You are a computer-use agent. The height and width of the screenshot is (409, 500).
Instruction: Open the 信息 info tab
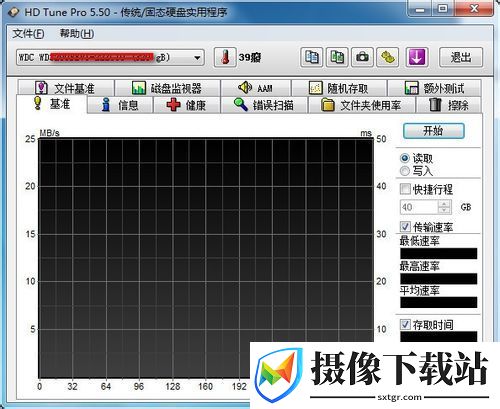click(120, 105)
